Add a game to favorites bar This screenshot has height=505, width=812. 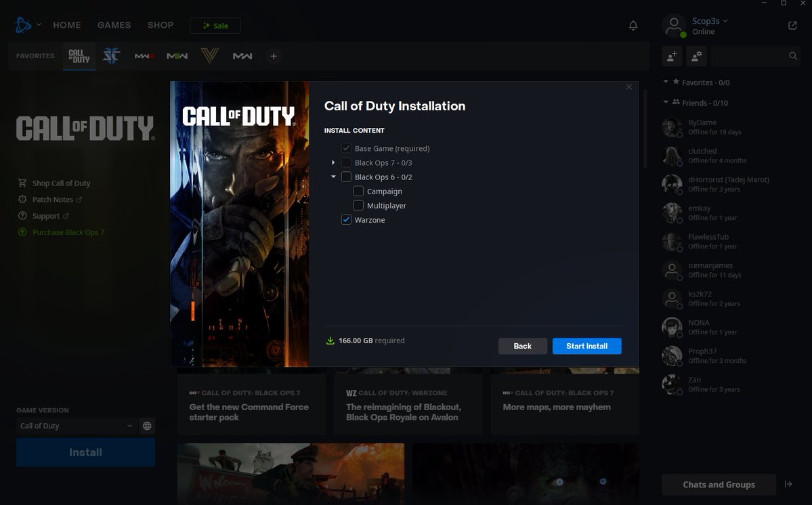click(274, 56)
